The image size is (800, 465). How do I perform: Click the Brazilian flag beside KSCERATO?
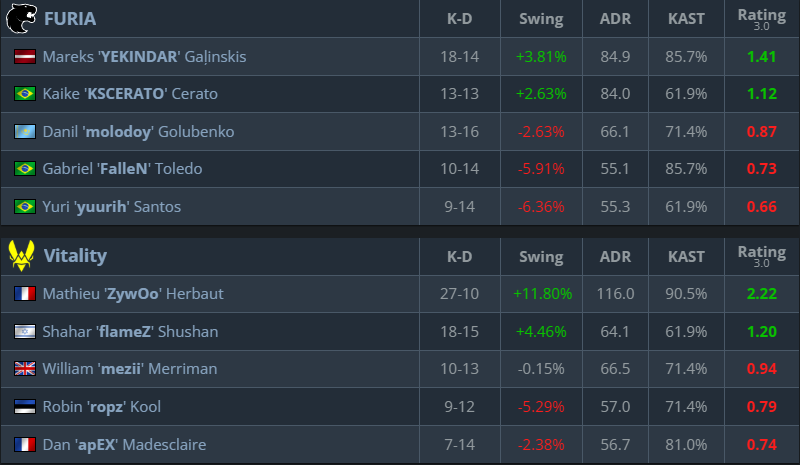(25, 94)
